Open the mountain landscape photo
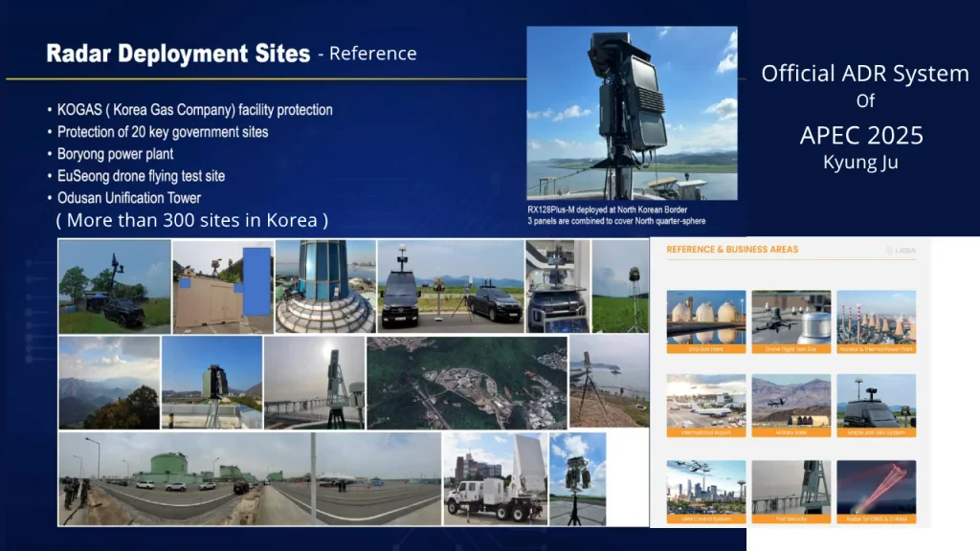Viewport: 980px width, 551px height. 109,383
